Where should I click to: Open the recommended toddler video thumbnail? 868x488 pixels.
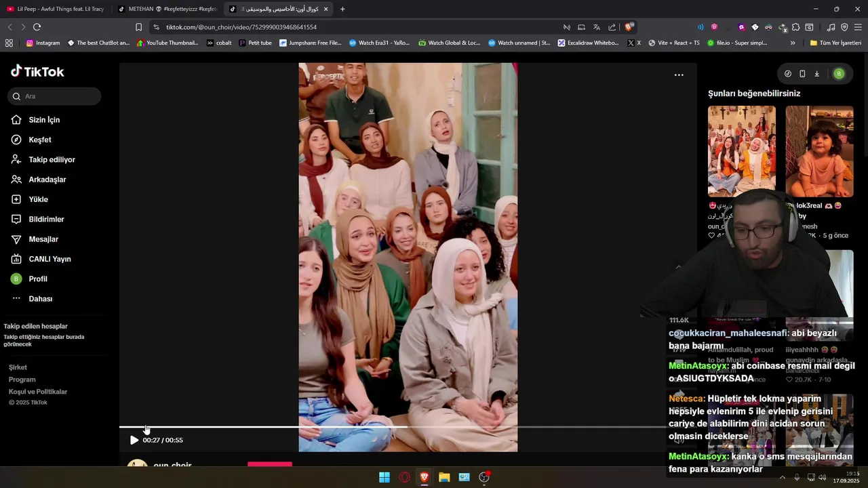point(819,151)
